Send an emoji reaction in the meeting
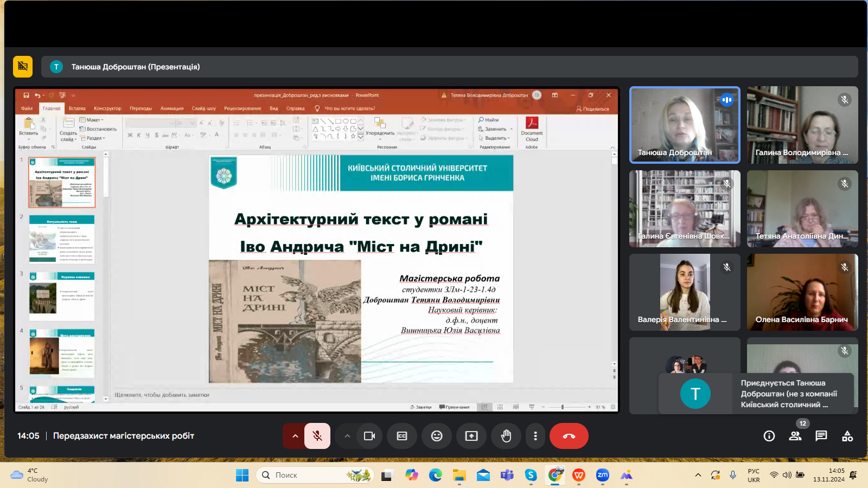Viewport: 868px width, 488px height. tap(437, 436)
